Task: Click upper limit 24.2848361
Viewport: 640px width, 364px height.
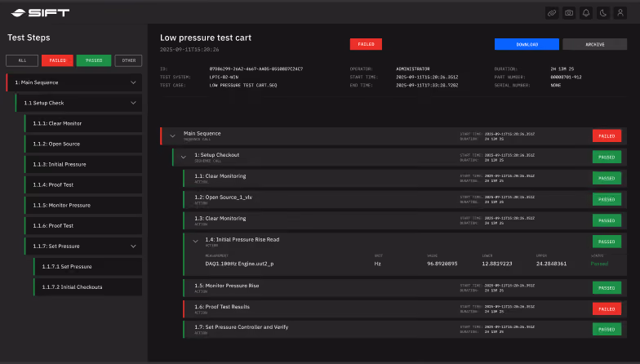Action: click(x=551, y=264)
